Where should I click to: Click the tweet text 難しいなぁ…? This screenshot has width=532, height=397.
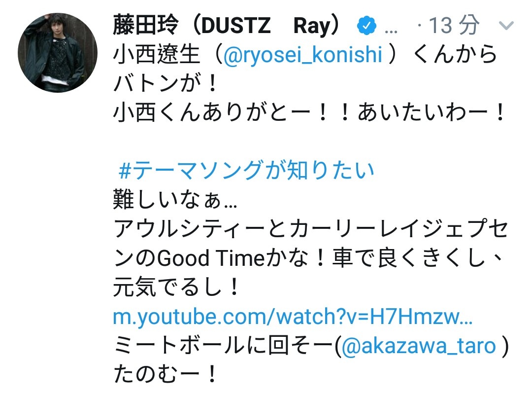coord(175,199)
